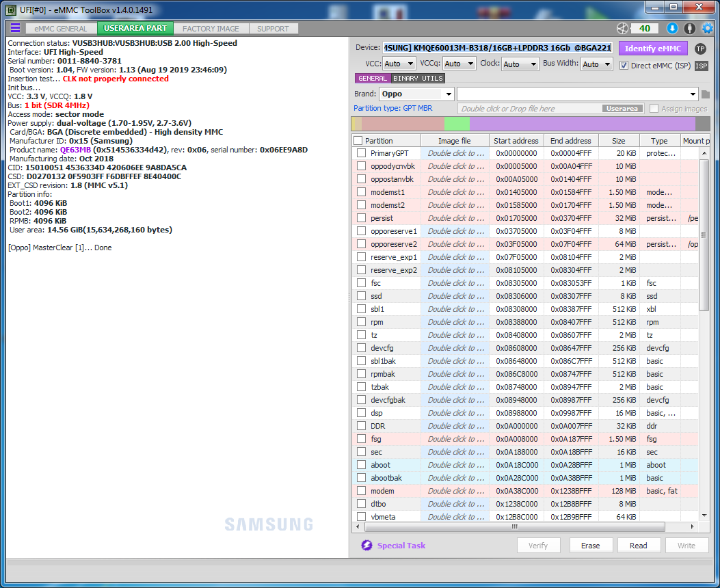
Task: Toggle Direct eMMC (ISP) checkbox
Action: click(624, 65)
